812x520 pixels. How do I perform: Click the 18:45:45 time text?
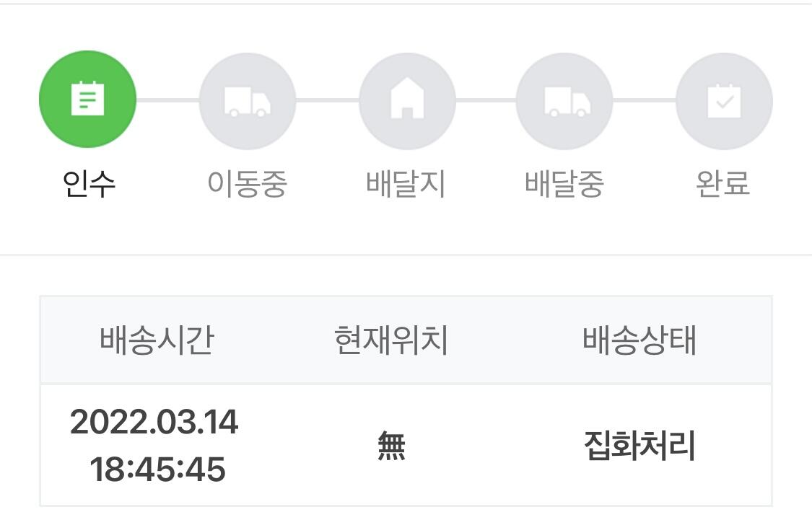click(157, 470)
